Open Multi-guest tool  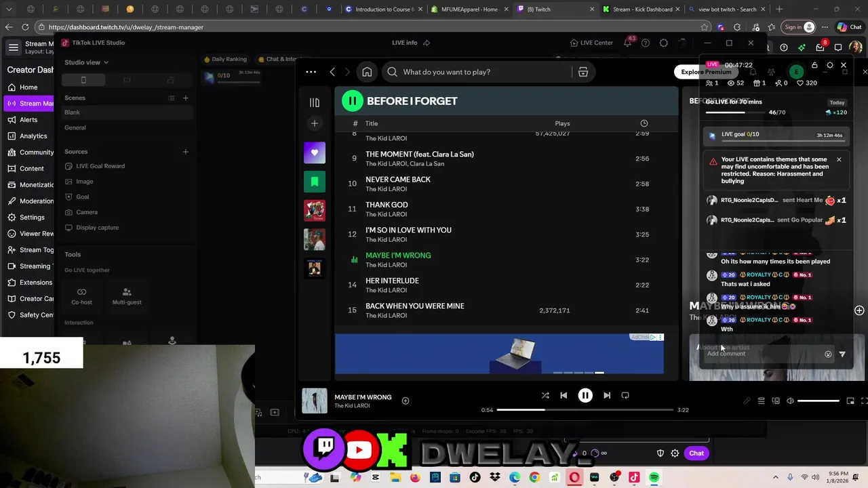click(x=127, y=296)
